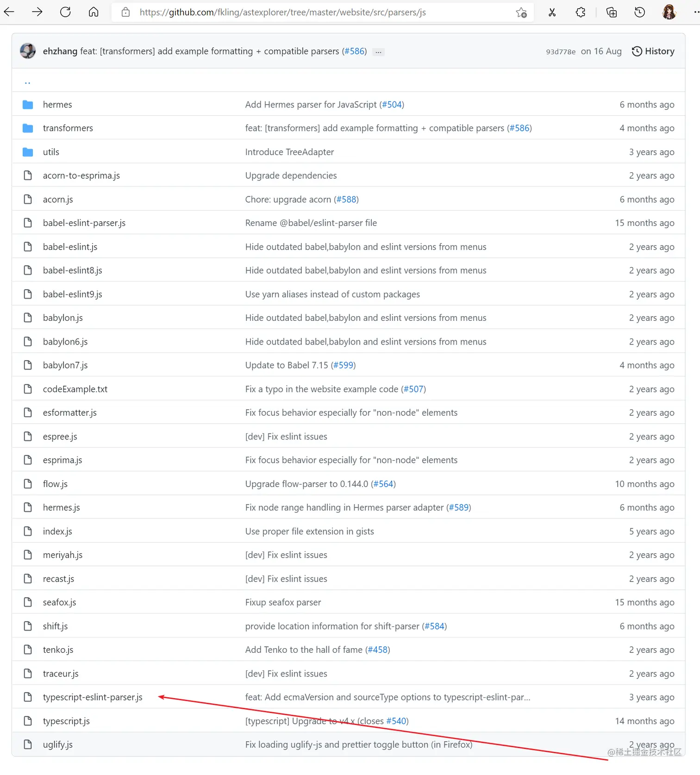
Task: Open typescript-eslint-parser.js file
Action: [x=93, y=698]
